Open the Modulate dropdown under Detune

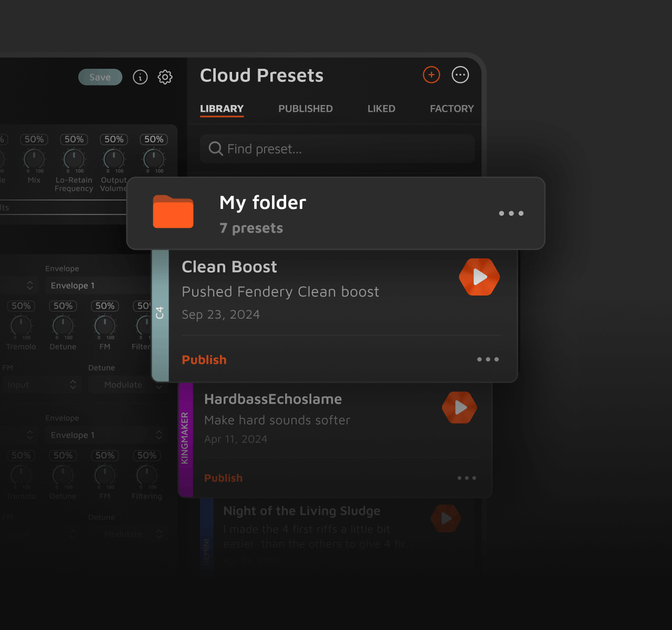(x=124, y=385)
